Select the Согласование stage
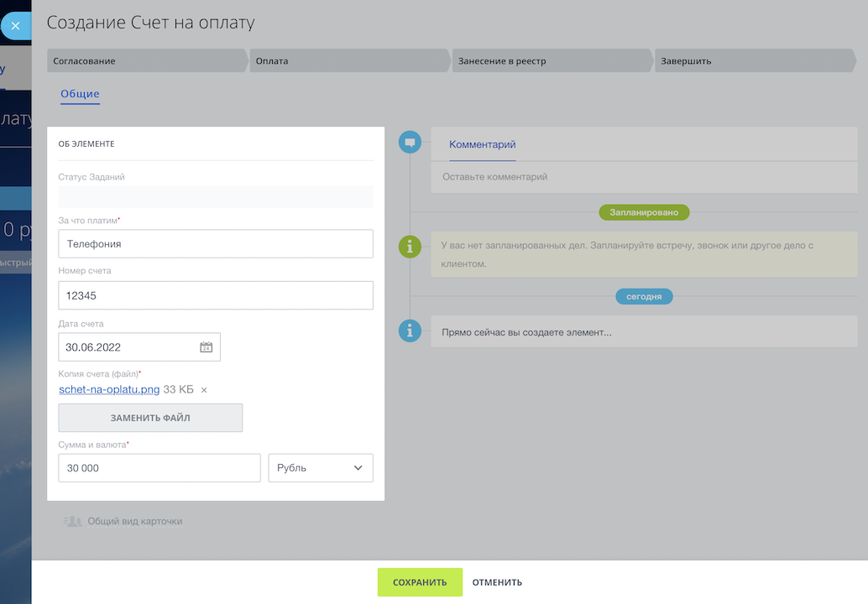The width and height of the screenshot is (868, 604). (x=147, y=61)
